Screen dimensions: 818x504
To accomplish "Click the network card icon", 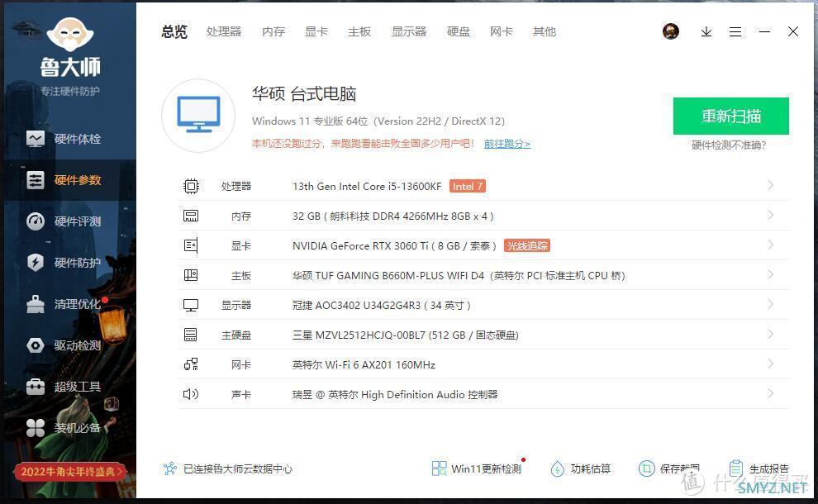I will (x=191, y=364).
